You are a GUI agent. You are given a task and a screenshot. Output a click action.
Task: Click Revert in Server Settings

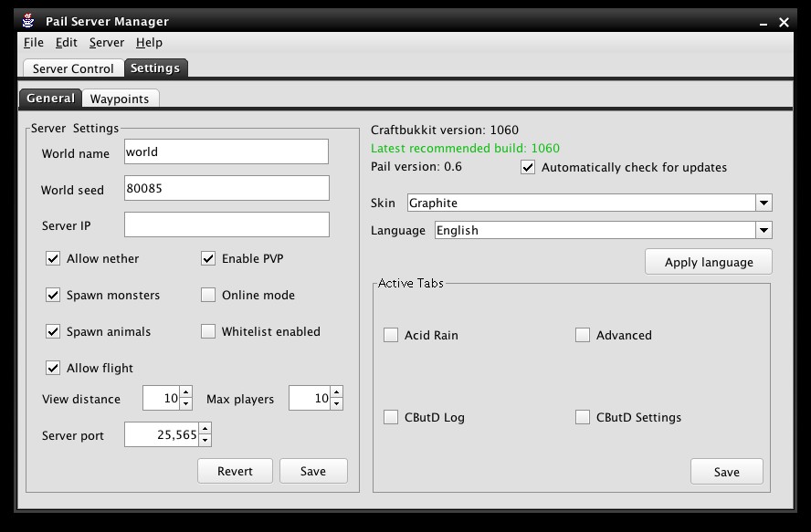pyautogui.click(x=235, y=471)
